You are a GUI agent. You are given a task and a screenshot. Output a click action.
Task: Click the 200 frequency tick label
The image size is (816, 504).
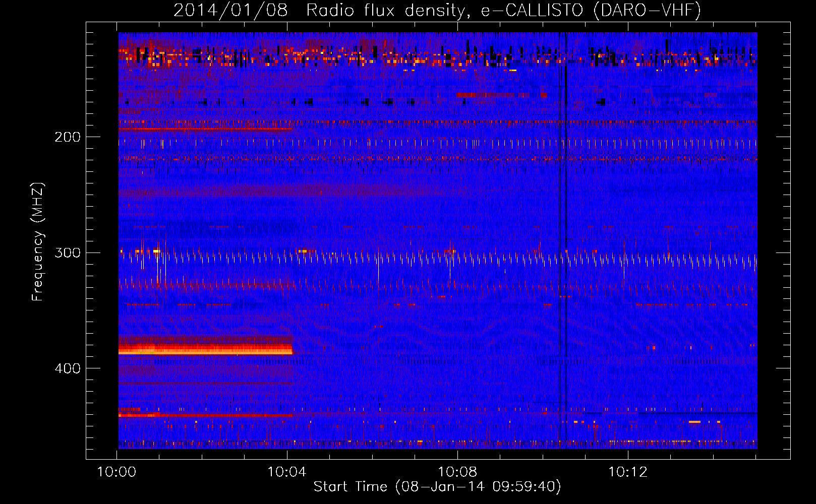pos(68,137)
